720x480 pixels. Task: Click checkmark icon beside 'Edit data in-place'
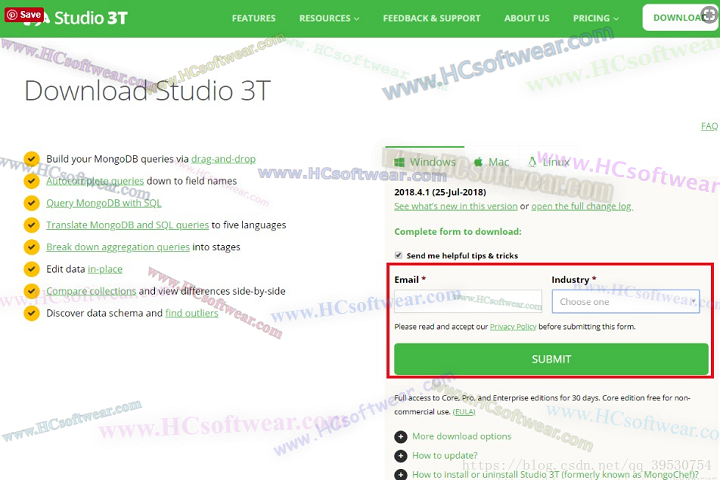[32, 269]
